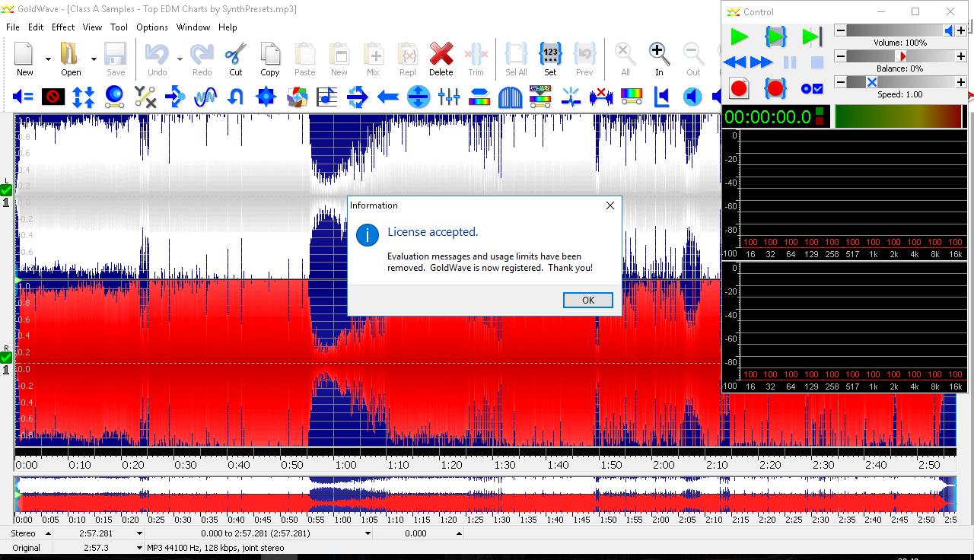Open selection range 0.000 to 2:57.281 dropdown
The width and height of the screenshot is (974, 560).
[x=368, y=533]
